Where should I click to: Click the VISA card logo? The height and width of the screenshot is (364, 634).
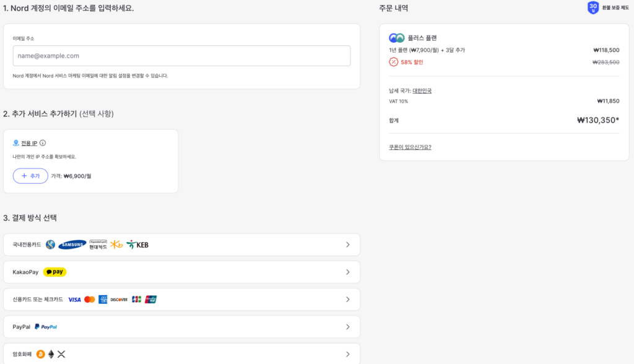(74, 299)
